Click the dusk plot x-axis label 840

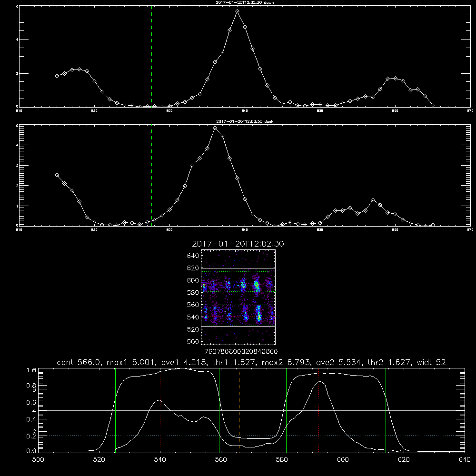click(x=245, y=230)
